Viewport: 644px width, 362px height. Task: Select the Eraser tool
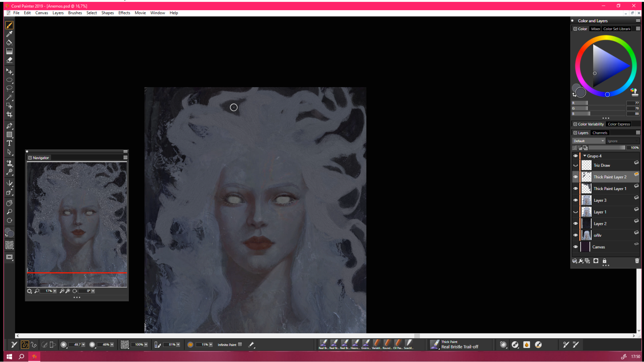[x=9, y=60]
